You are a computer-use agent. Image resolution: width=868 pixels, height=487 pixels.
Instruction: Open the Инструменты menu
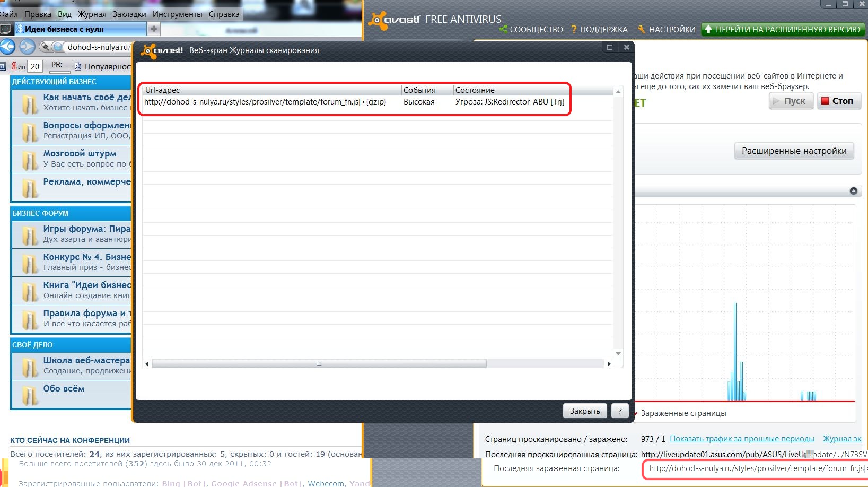tap(177, 14)
